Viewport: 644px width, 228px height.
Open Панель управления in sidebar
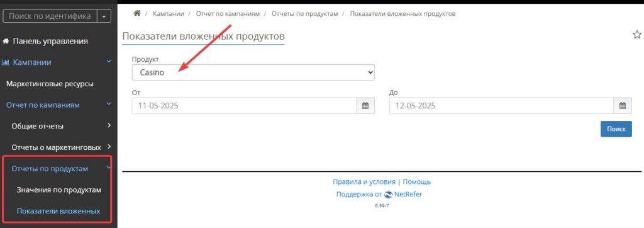click(x=50, y=41)
